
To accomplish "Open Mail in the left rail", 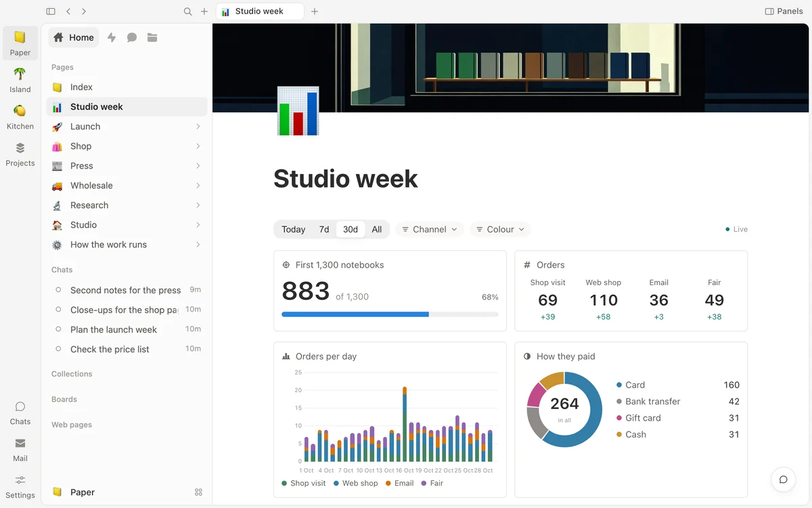I will [x=20, y=449].
